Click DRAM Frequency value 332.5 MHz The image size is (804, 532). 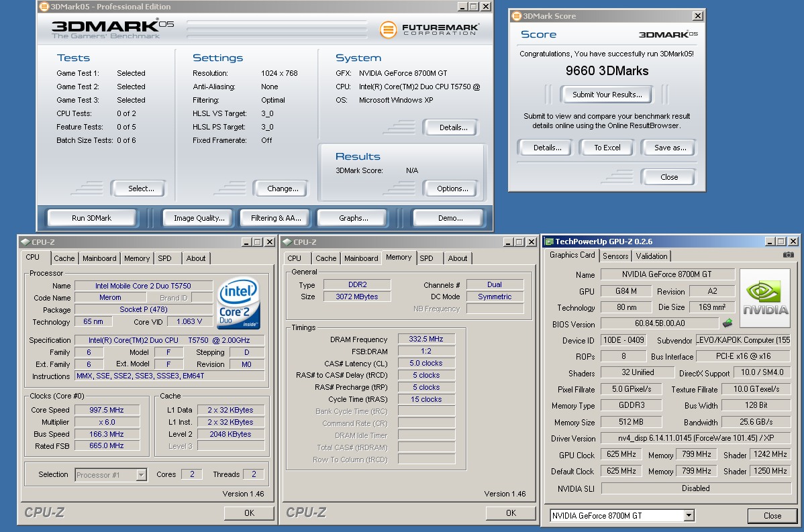click(x=426, y=339)
